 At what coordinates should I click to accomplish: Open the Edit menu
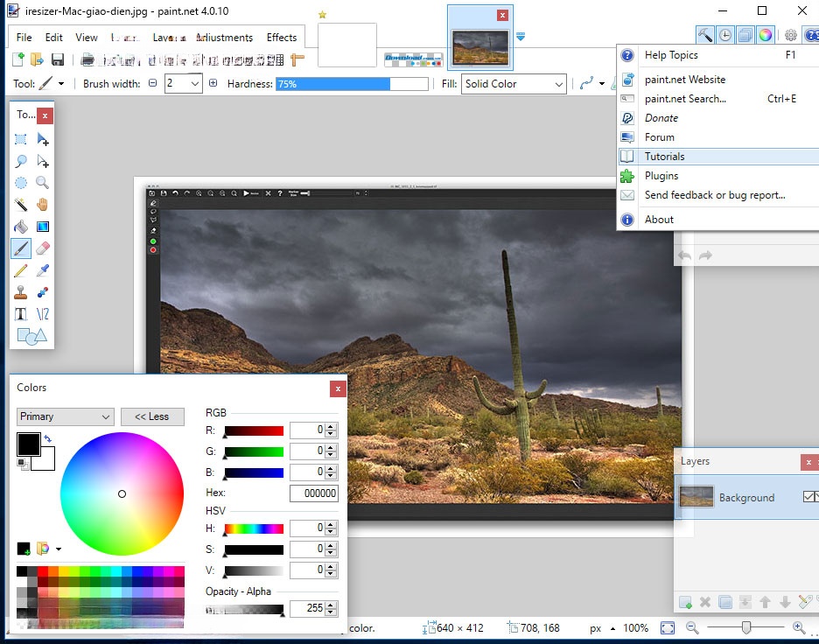click(x=53, y=38)
